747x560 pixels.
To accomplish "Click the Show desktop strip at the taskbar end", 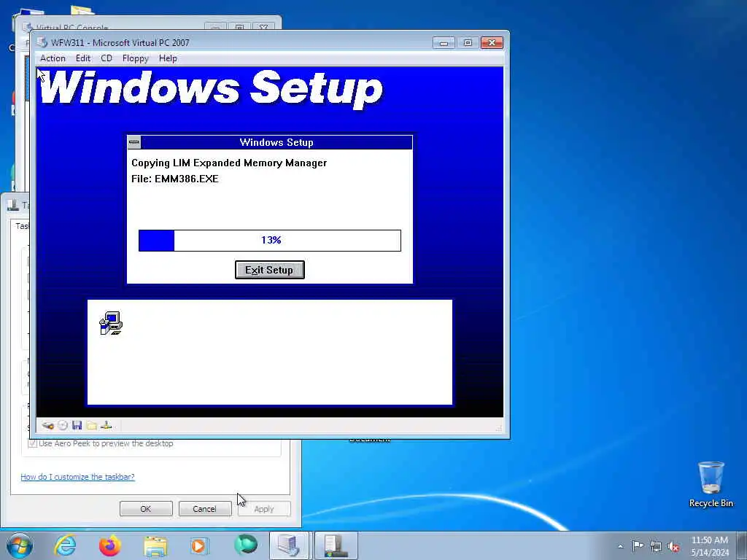I will [742, 545].
